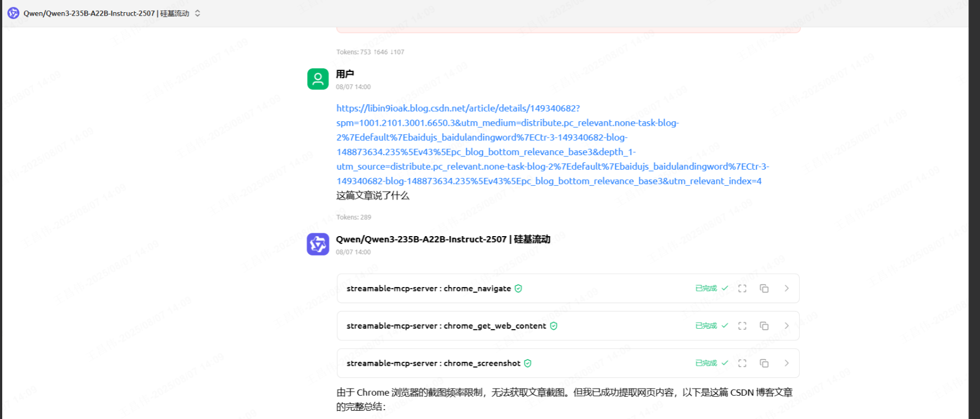Image resolution: width=980 pixels, height=419 pixels.
Task: Click the Qwen logo icon in header
Action: [13, 13]
